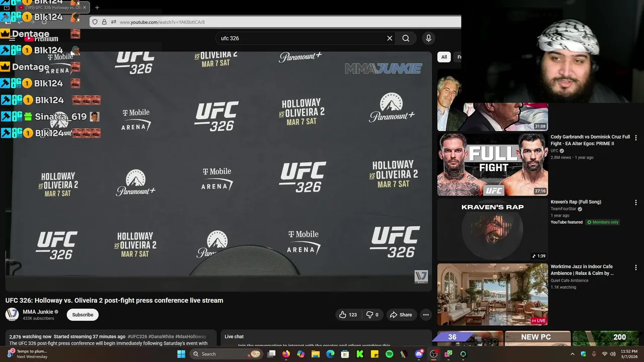
Task: Open options for Worktime Jazz cafe video
Action: pyautogui.click(x=636, y=267)
